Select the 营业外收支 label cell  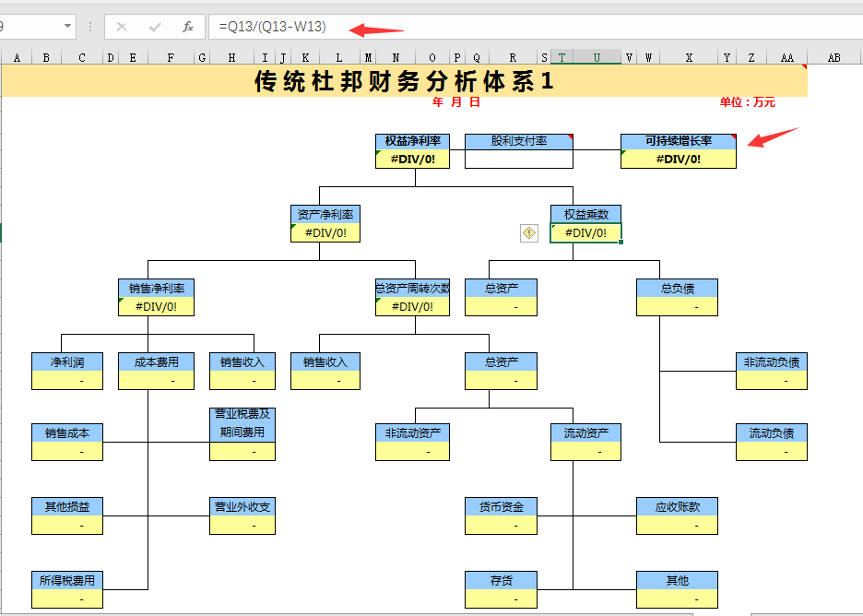coord(242,507)
